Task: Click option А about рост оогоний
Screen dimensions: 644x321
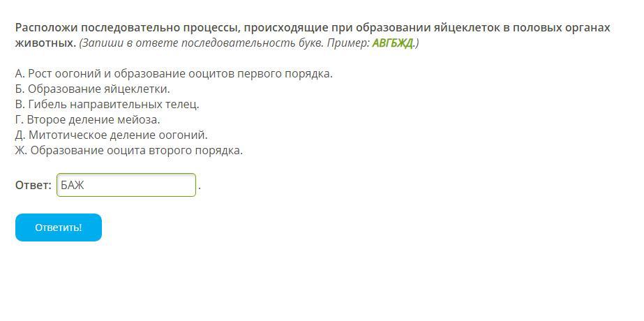Action: (174, 73)
